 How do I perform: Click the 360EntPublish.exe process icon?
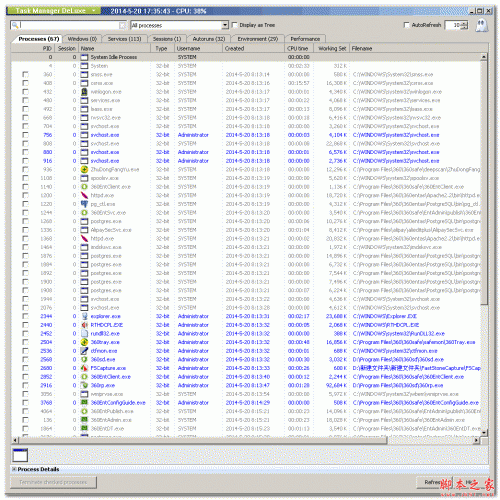coord(85,411)
